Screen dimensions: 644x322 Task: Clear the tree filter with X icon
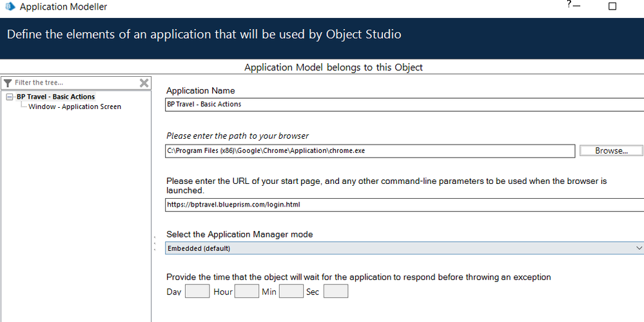pyautogui.click(x=144, y=83)
